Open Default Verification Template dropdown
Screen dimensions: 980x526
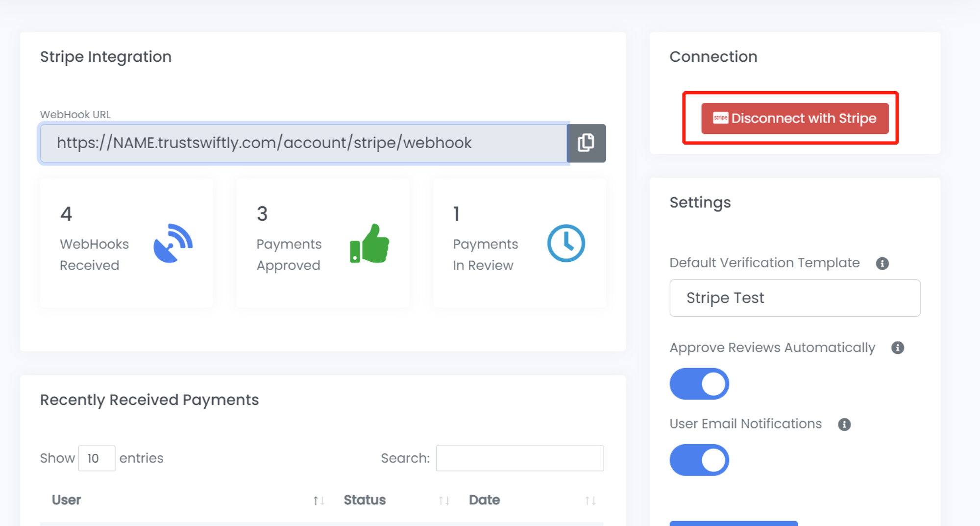(x=794, y=298)
